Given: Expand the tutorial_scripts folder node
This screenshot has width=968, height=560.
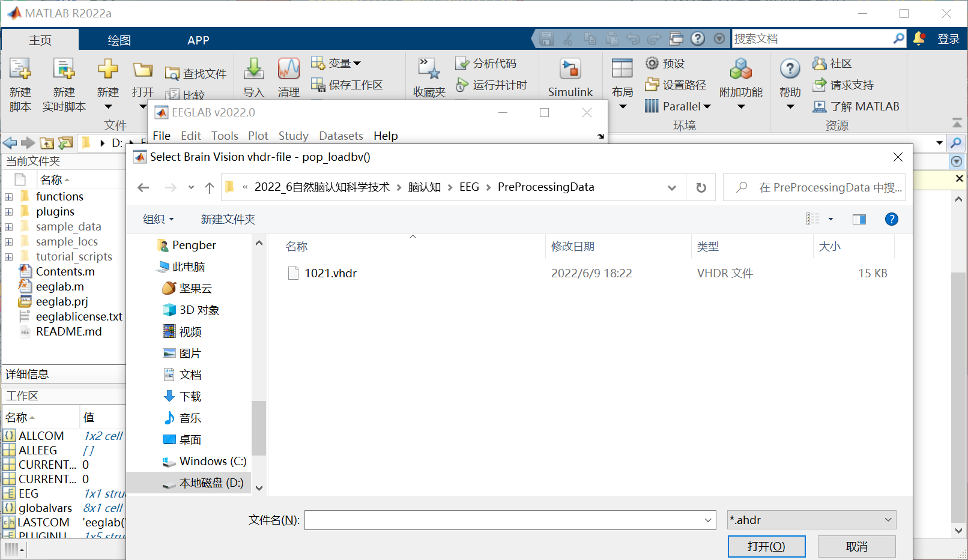Looking at the screenshot, I should click(8, 256).
